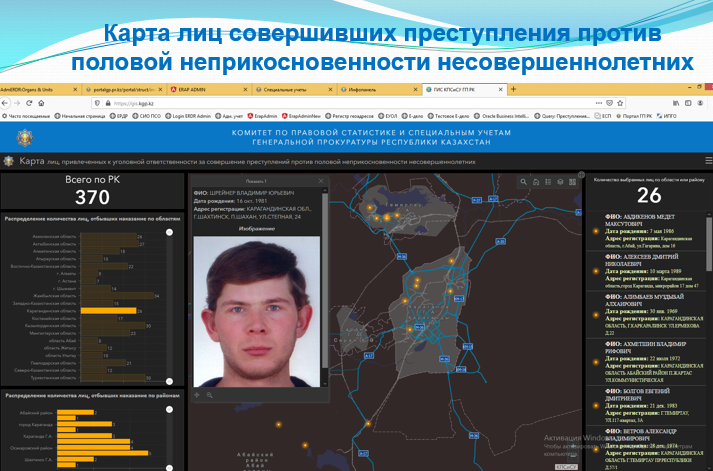The width and height of the screenshot is (713, 471).
Task: Open Регистр геоадресов bookmark
Action: 350,116
